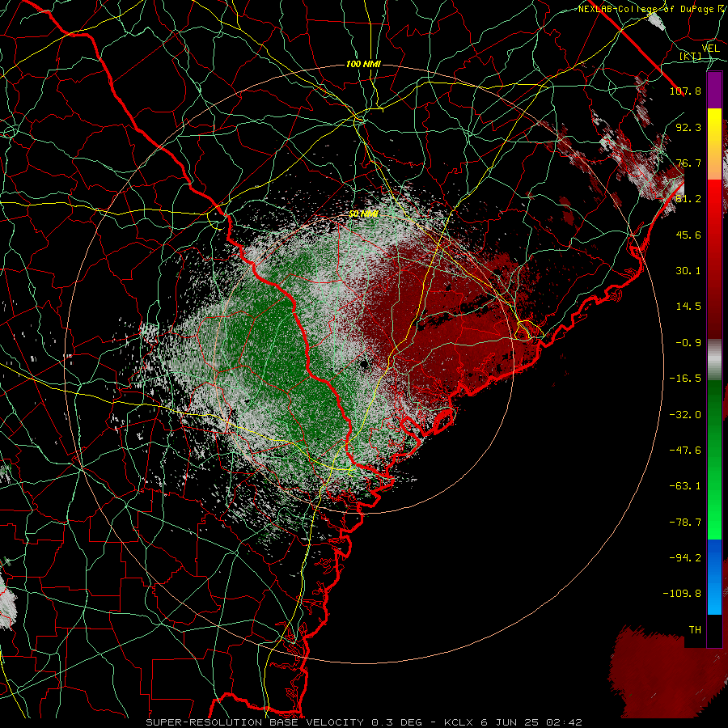Click the KCLX station identifier in the caption
The height and width of the screenshot is (728, 728).
[459, 722]
